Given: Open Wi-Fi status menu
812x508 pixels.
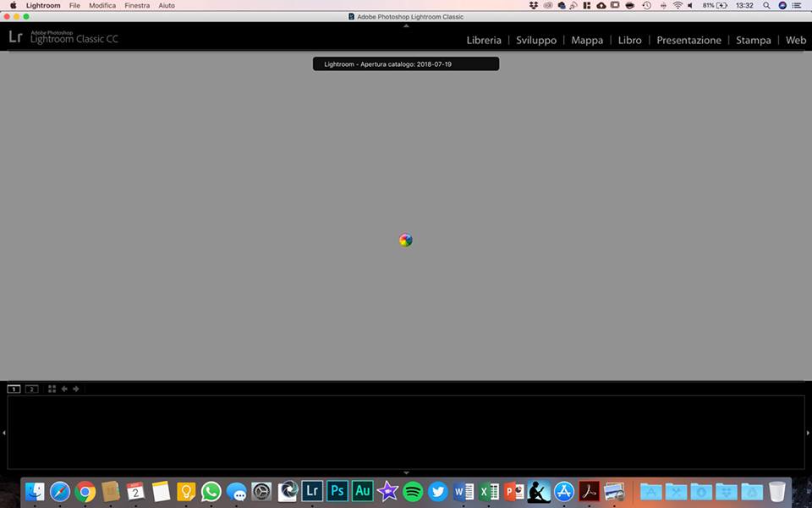Looking at the screenshot, I should (678, 5).
